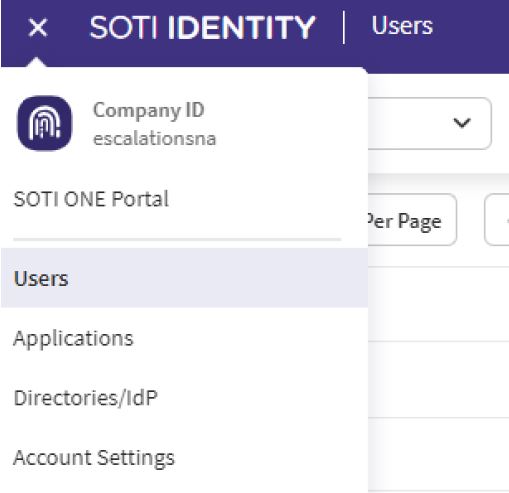
Task: Select the Company ID label
Action: 149,110
